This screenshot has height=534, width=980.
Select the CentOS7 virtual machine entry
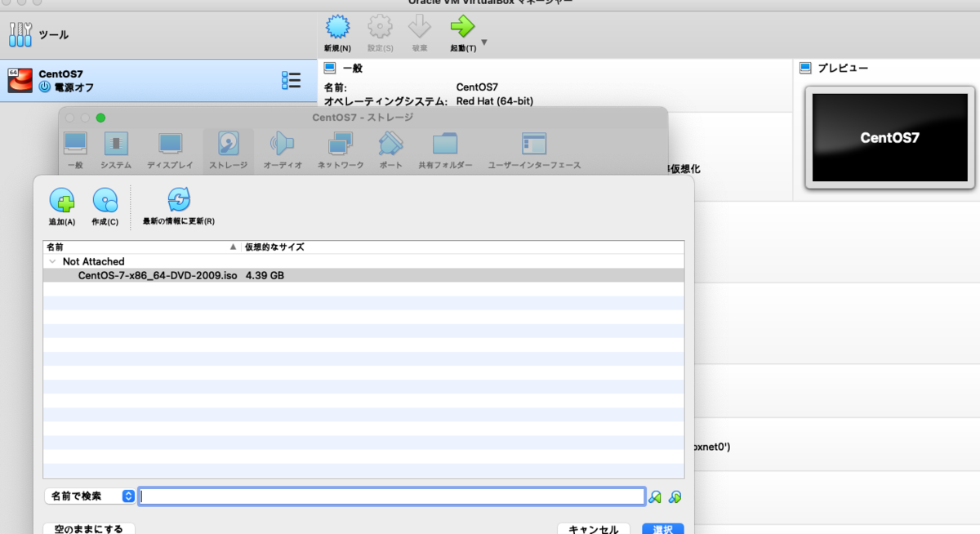click(x=158, y=80)
